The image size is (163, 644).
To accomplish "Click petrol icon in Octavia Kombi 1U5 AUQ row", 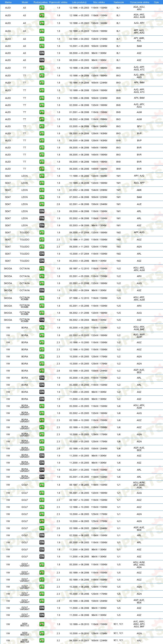I will pyautogui.click(x=42, y=313).
